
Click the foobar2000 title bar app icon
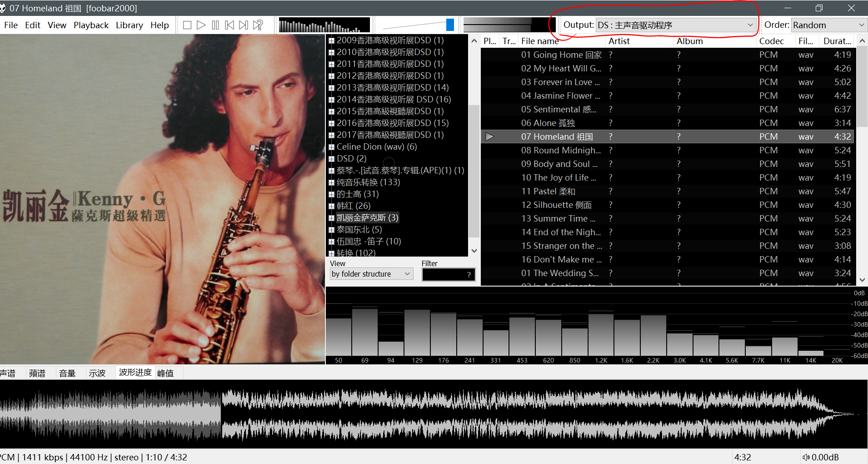click(x=3, y=8)
